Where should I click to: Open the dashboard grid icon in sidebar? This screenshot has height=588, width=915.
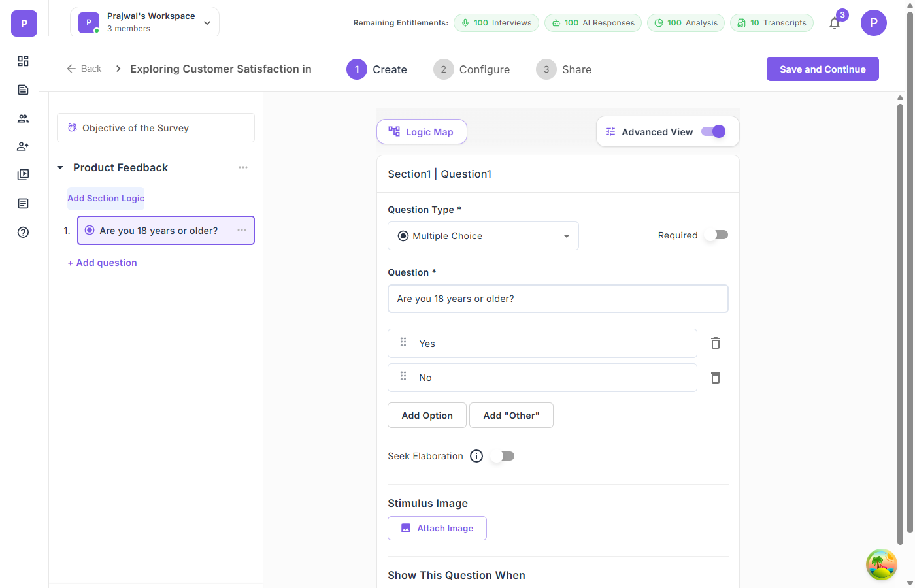coord(23,61)
